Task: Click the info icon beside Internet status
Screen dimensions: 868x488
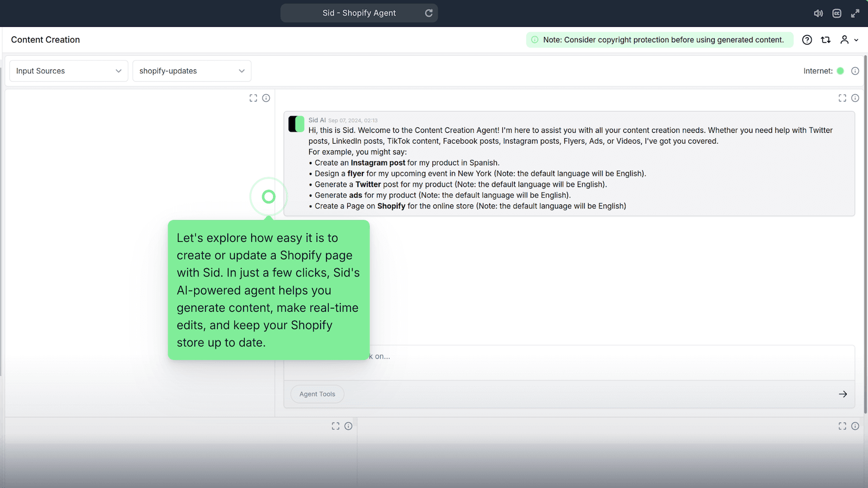Action: [855, 71]
